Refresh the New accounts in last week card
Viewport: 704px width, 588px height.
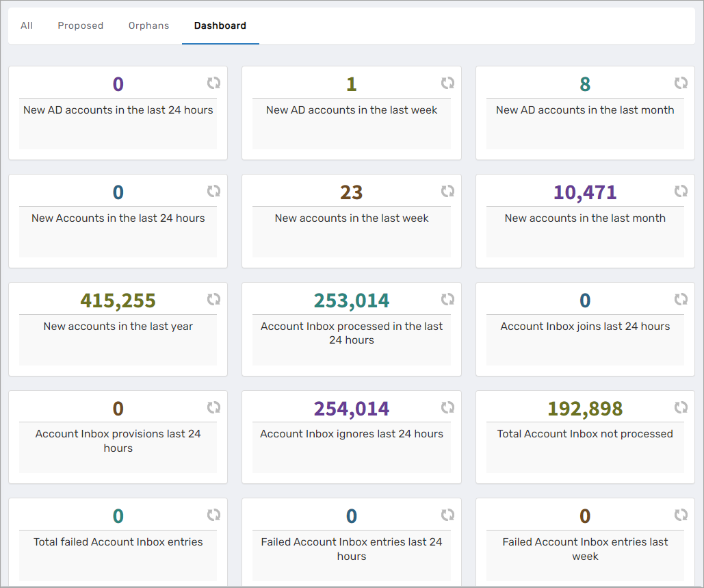click(447, 190)
